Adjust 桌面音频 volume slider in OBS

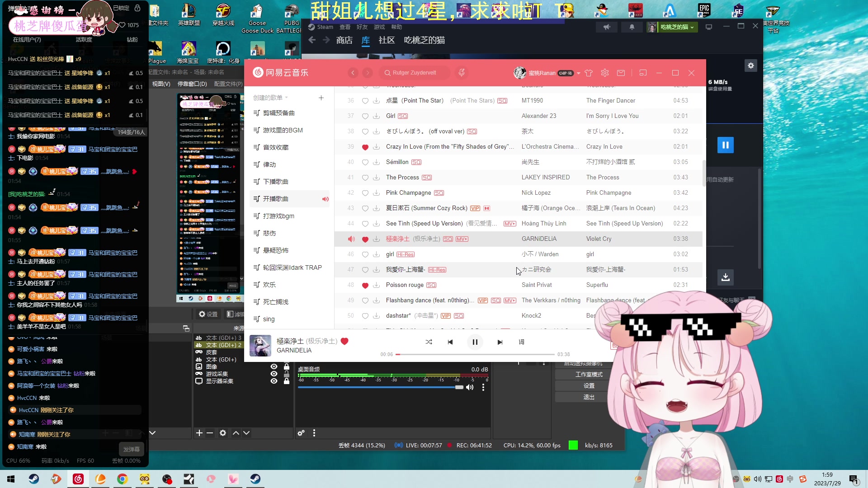coord(381,387)
